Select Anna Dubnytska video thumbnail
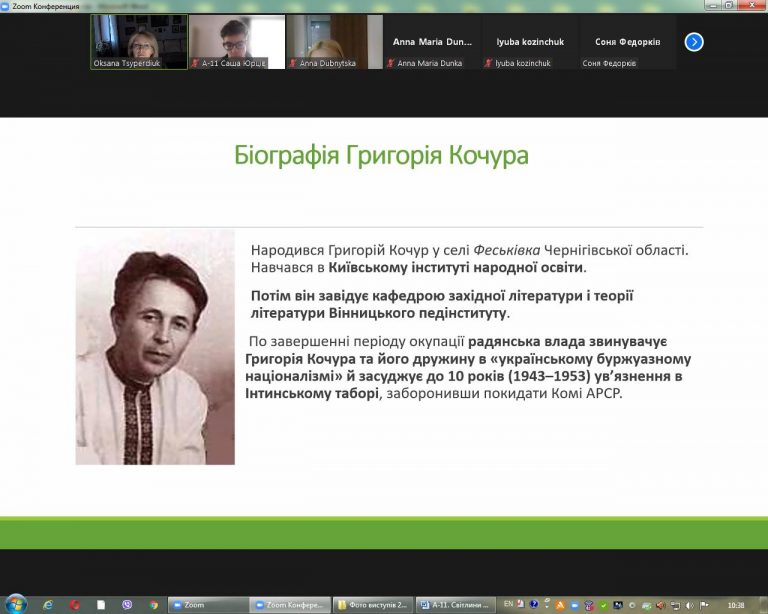Image resolution: width=768 pixels, height=614 pixels. click(x=335, y=42)
